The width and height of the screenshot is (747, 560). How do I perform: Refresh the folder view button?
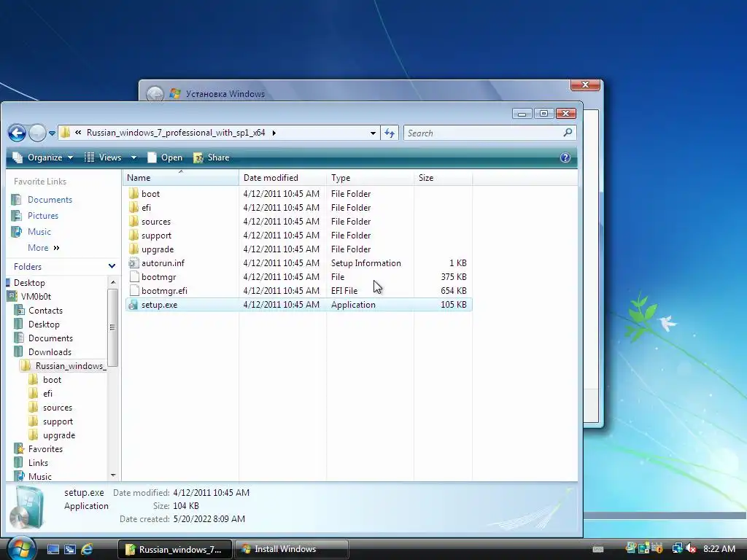click(x=390, y=133)
